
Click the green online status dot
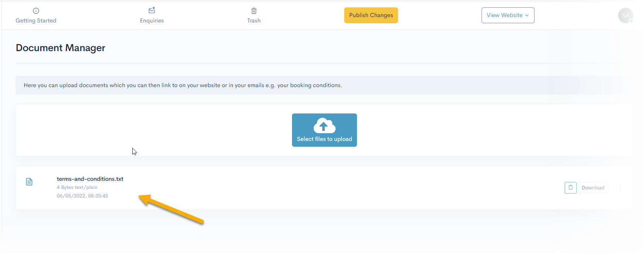coord(631,21)
